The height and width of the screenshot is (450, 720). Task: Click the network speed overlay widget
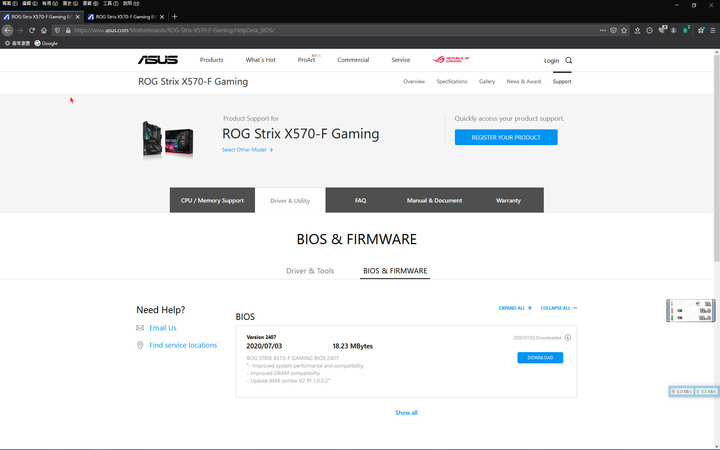coord(693,391)
